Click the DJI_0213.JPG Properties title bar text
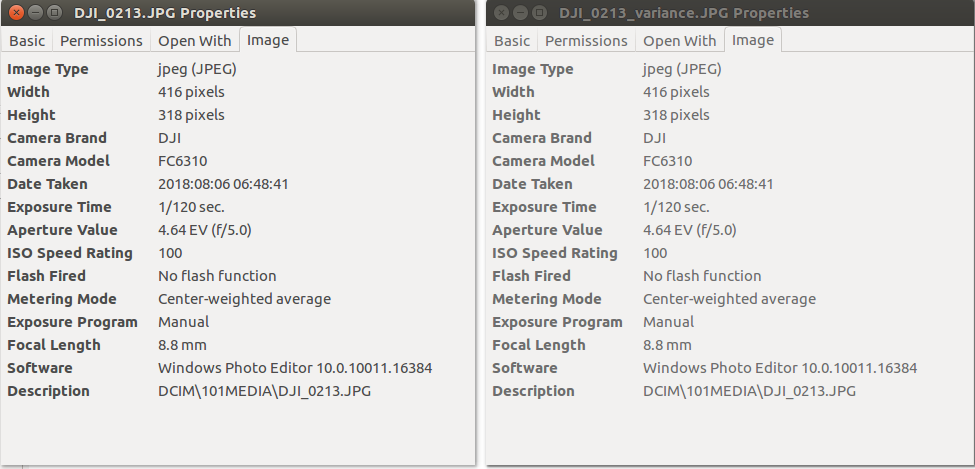 pyautogui.click(x=164, y=13)
